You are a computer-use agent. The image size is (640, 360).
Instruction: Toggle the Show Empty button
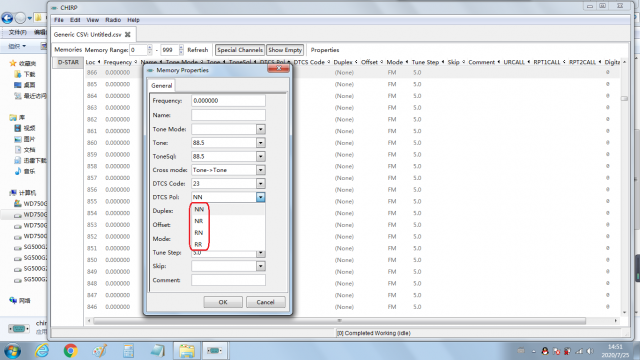coord(285,50)
